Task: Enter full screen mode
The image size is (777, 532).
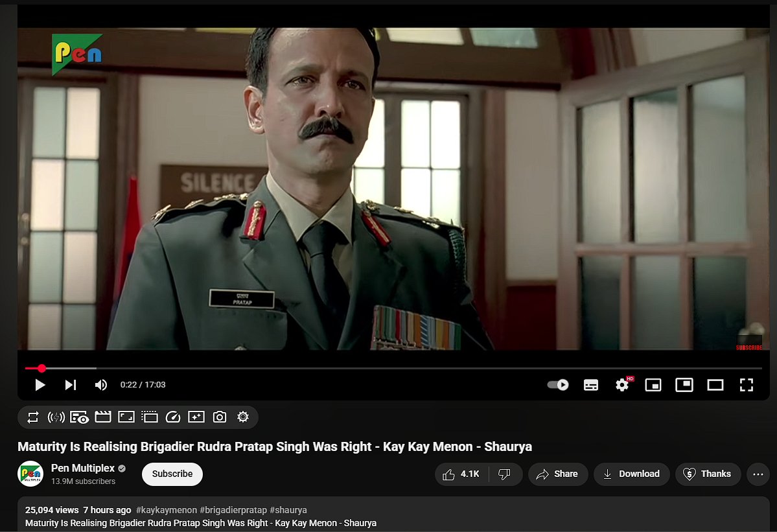Action: point(747,385)
